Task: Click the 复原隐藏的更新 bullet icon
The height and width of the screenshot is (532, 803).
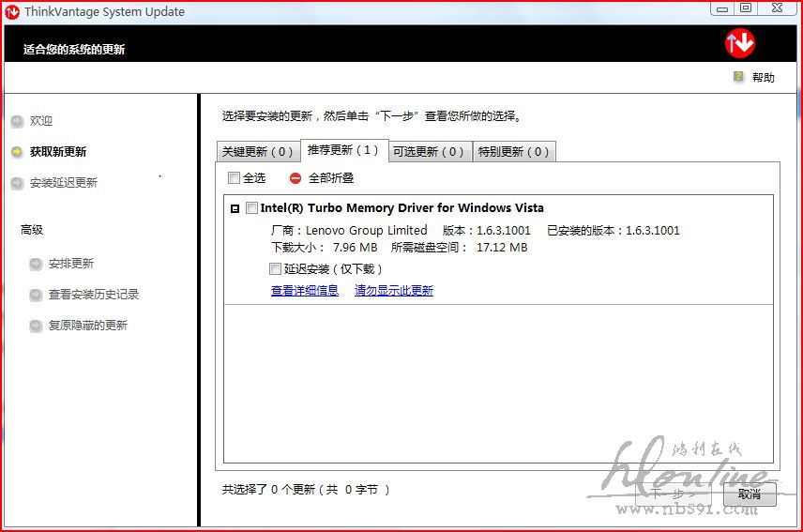Action: [36, 326]
